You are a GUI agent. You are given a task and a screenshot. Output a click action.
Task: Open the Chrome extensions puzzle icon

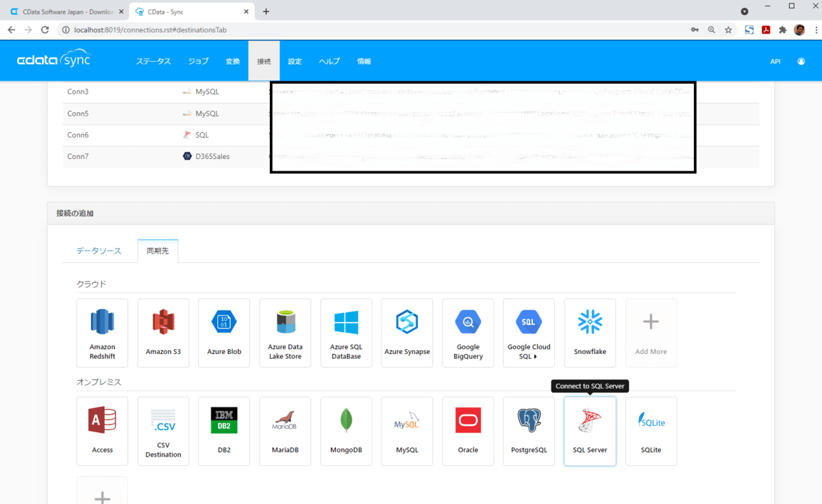(782, 30)
